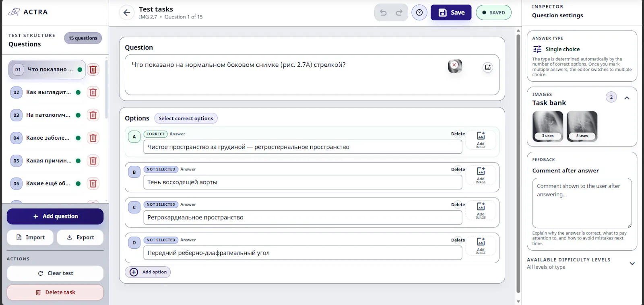The height and width of the screenshot is (305, 644).
Task: Edit option B text Тень восходящей аорты
Action: coord(303,182)
